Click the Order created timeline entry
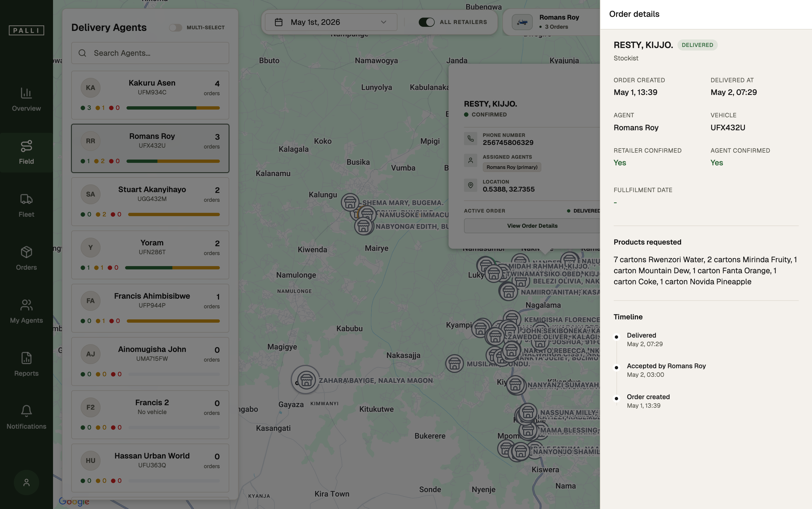812x509 pixels. [x=648, y=401]
